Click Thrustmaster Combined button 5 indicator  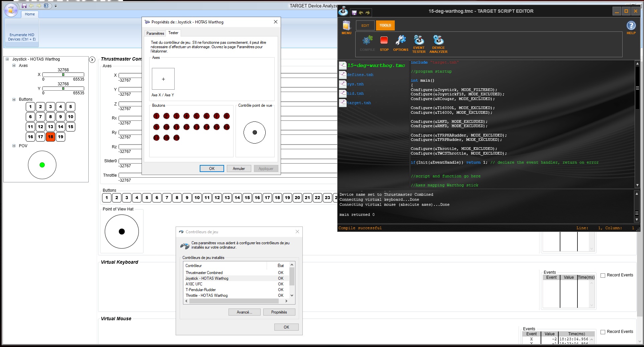[147, 198]
